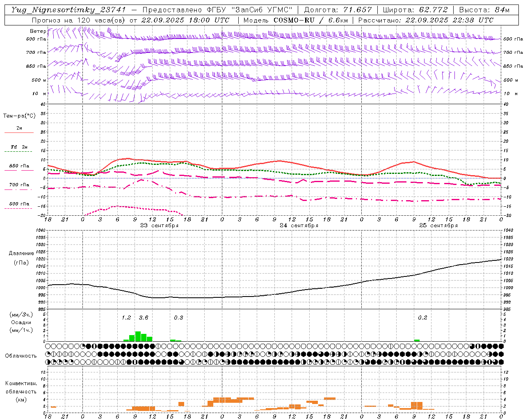Image resolution: width=525 pixels, height=420 pixels.
Task: Click the Ветер panel label
Action: (38, 31)
